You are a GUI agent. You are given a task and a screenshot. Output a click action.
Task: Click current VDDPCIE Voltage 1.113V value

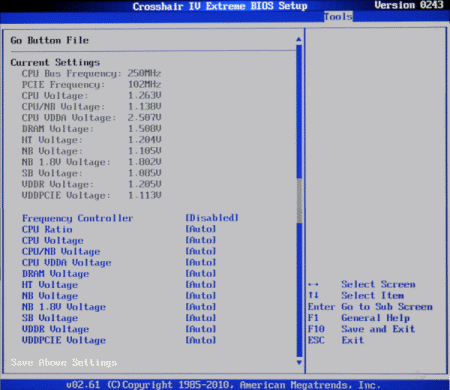[144, 195]
